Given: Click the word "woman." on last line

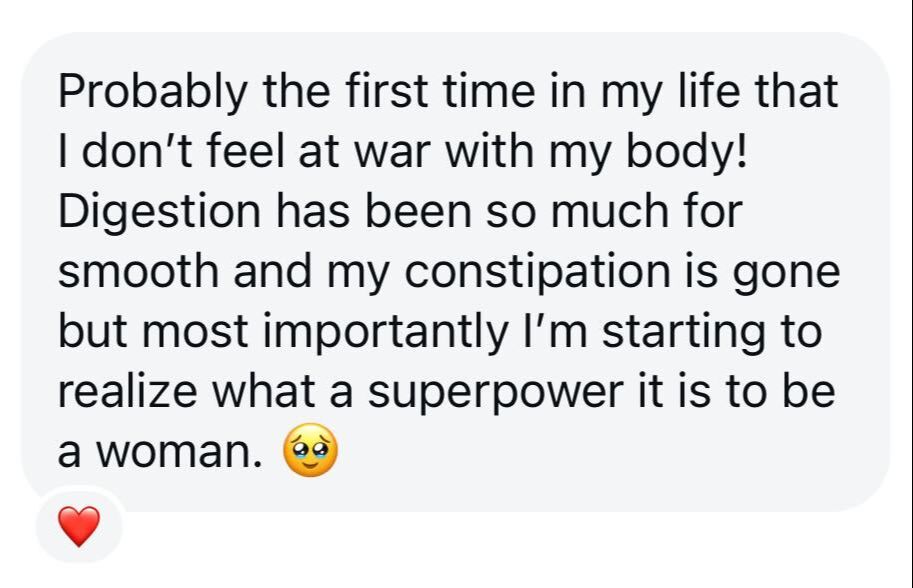Looking at the screenshot, I should click(x=194, y=453).
